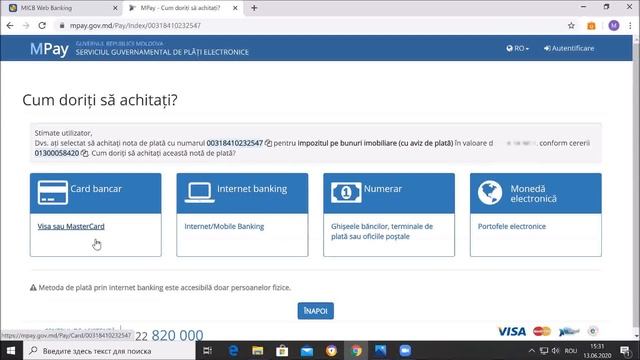Click the Cum doriți să achitați heading
Screen dimensions: 640x360
[x=100, y=100]
